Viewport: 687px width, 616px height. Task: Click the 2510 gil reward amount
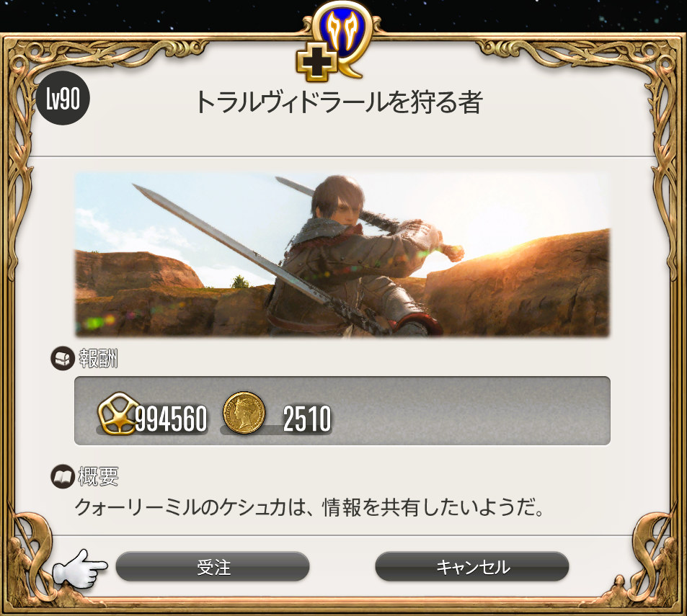tap(306, 419)
